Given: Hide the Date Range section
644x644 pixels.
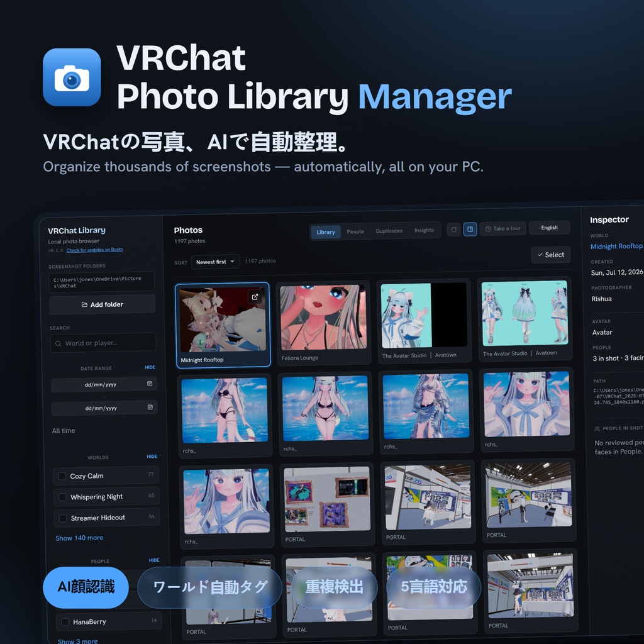Looking at the screenshot, I should click(x=150, y=367).
